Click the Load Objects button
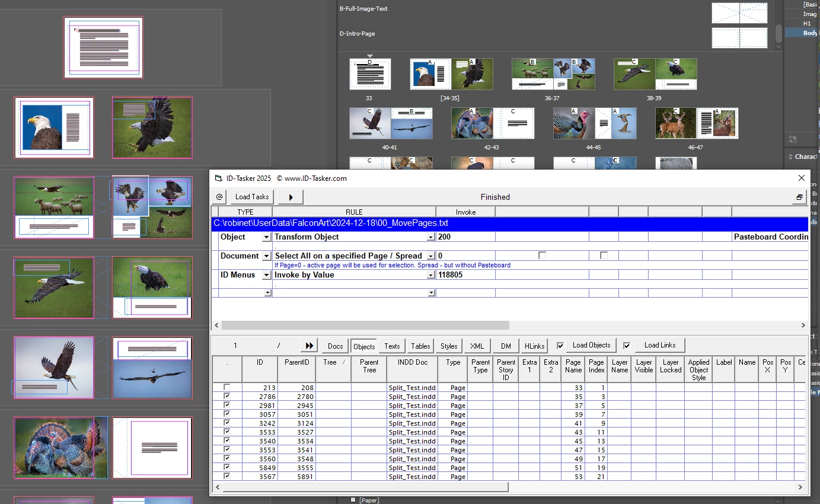820x504 pixels. click(x=591, y=345)
